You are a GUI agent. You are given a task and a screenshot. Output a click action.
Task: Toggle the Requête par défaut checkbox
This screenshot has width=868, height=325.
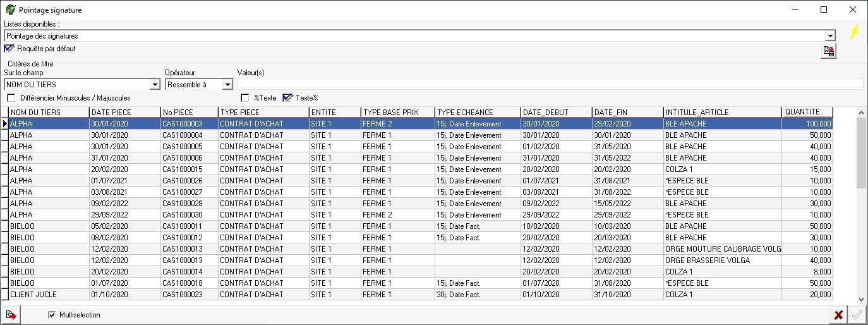[x=9, y=49]
